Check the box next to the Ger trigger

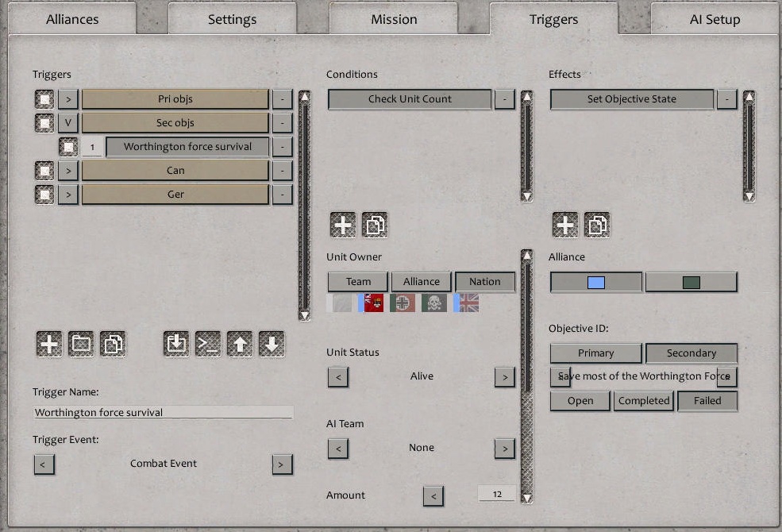point(45,194)
